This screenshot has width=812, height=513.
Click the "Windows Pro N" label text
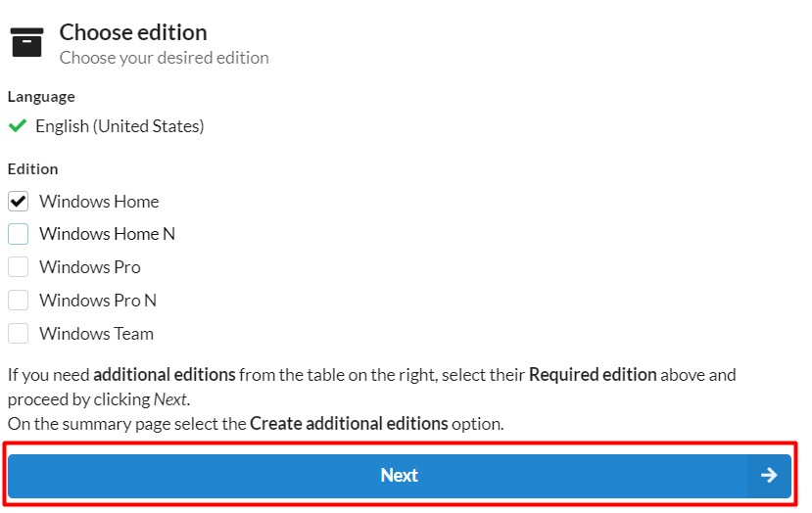[98, 301]
